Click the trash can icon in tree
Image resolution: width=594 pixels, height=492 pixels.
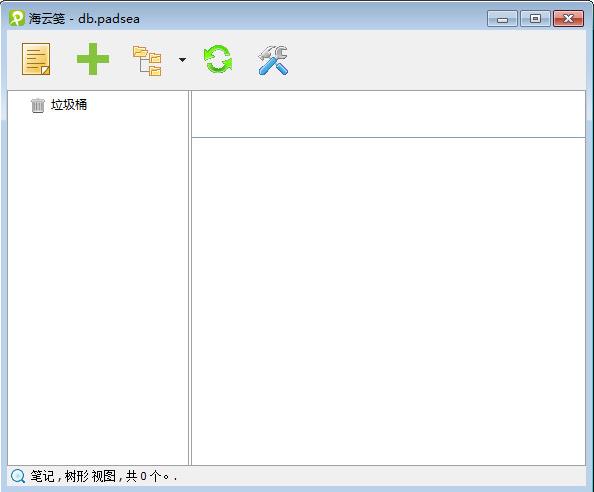[38, 105]
